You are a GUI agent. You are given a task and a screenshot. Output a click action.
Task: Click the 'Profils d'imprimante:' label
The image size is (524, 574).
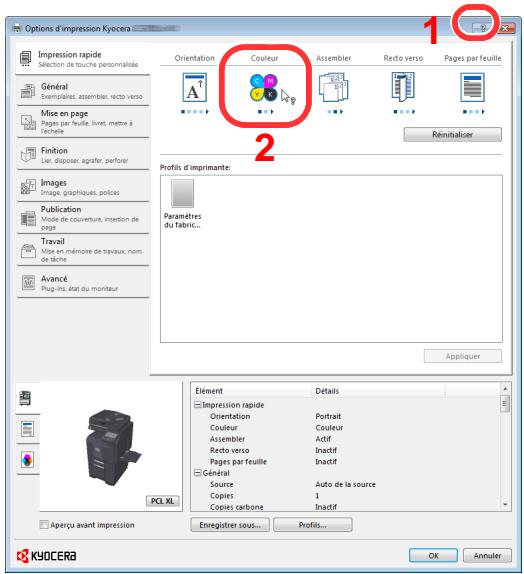pos(195,167)
